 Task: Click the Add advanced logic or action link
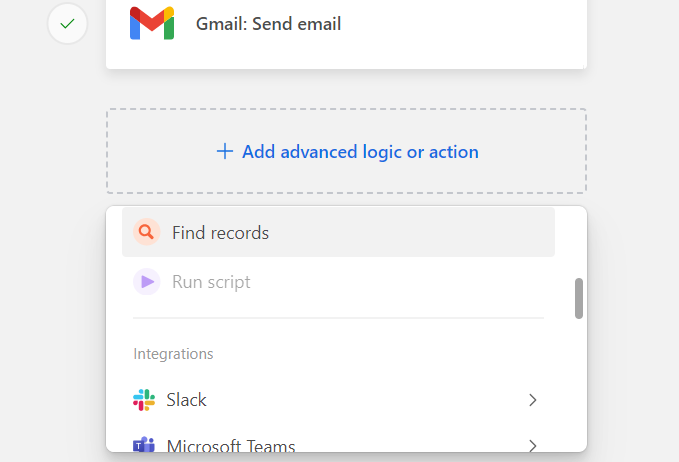coord(360,152)
